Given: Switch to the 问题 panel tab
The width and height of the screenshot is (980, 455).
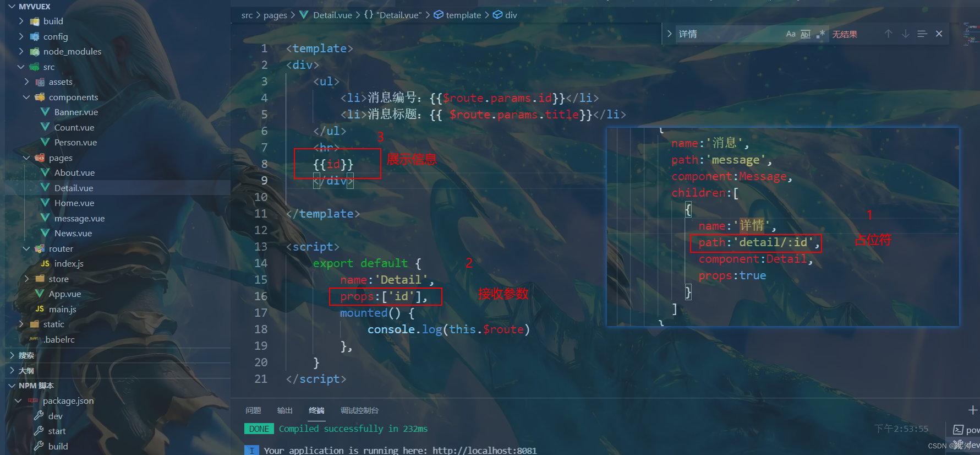Looking at the screenshot, I should [253, 410].
